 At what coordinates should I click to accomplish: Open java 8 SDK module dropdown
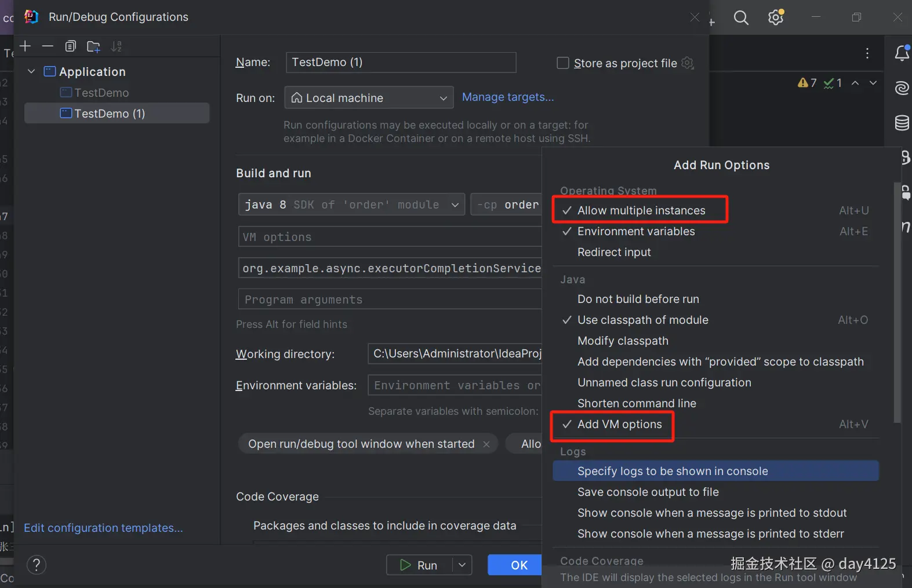[351, 204]
